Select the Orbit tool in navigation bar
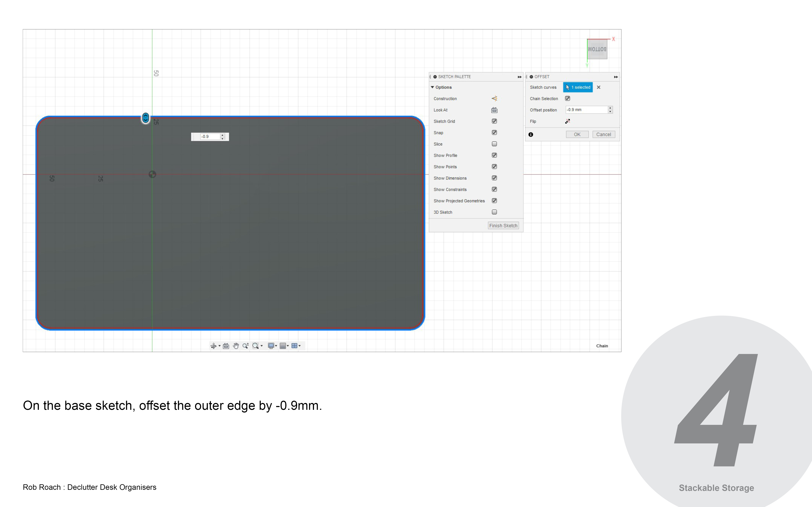The width and height of the screenshot is (812, 507). coord(213,346)
